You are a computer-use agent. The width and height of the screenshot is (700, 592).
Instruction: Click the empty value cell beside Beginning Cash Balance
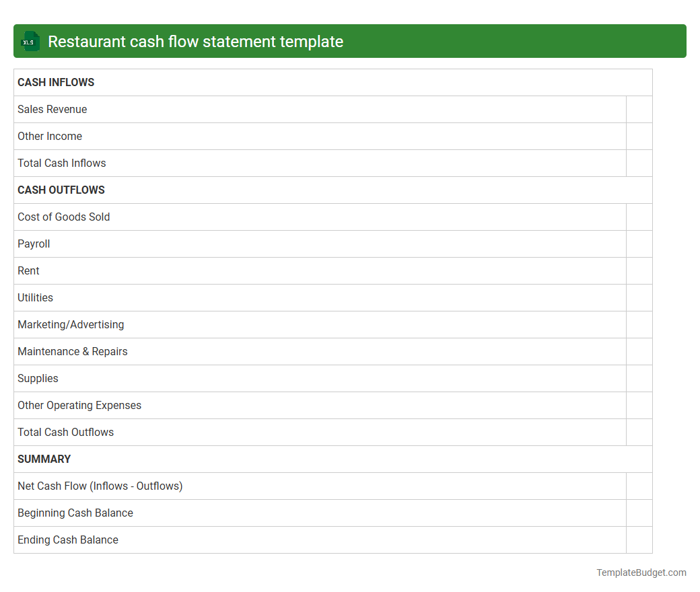coord(639,513)
